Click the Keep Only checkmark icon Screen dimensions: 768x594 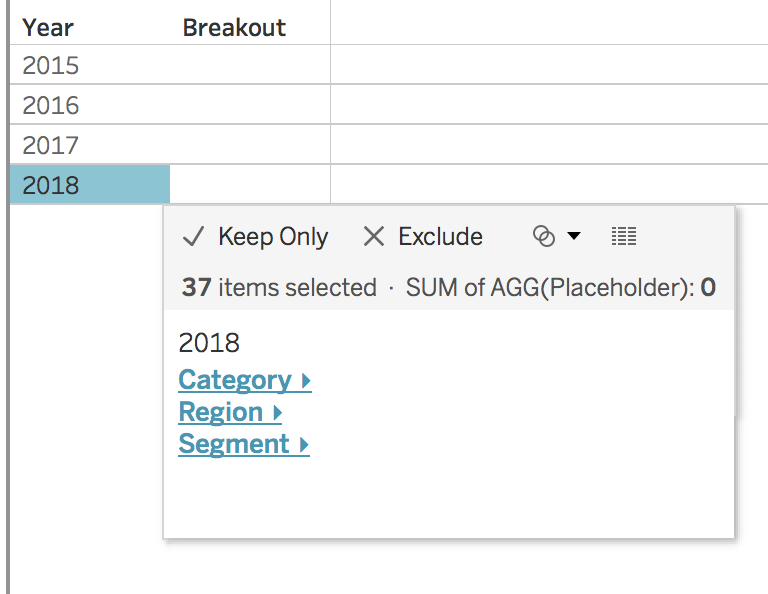(x=193, y=237)
